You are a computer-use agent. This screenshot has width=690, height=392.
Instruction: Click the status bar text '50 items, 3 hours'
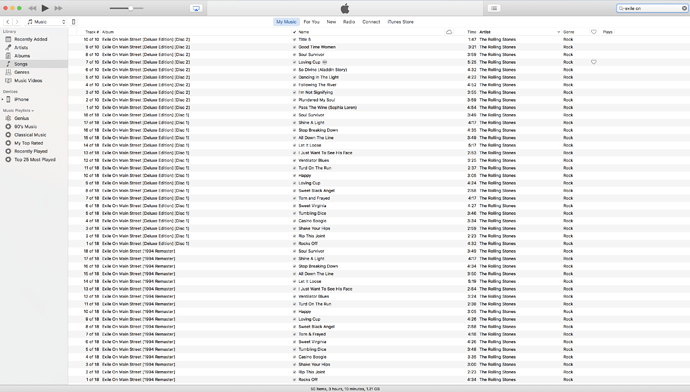click(345, 389)
